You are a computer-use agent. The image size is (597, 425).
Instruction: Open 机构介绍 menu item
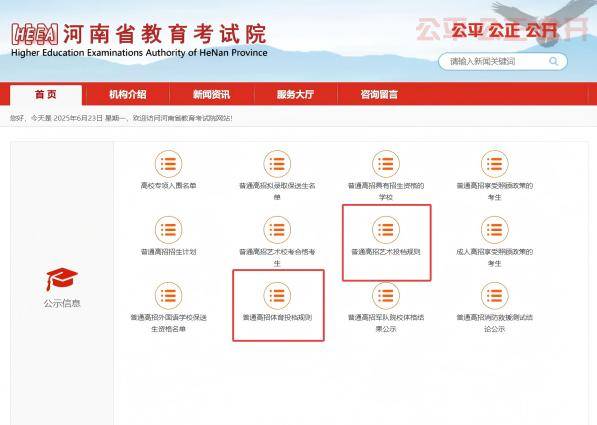click(128, 94)
